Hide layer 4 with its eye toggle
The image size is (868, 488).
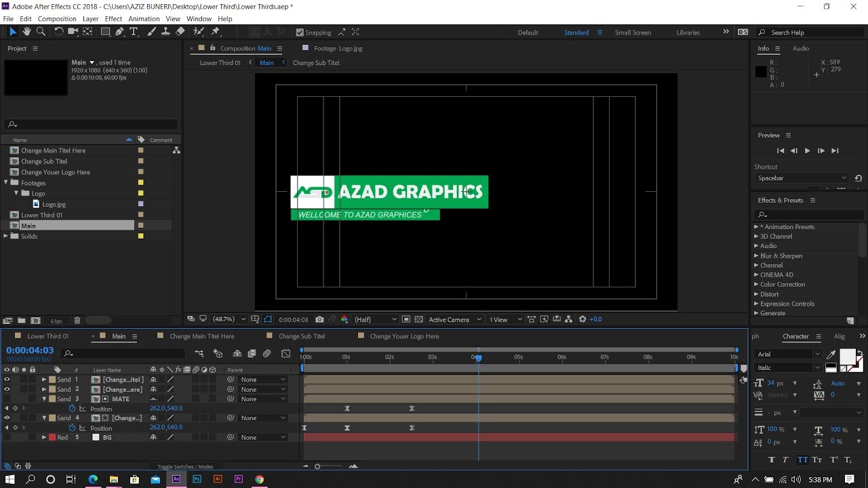[7, 418]
